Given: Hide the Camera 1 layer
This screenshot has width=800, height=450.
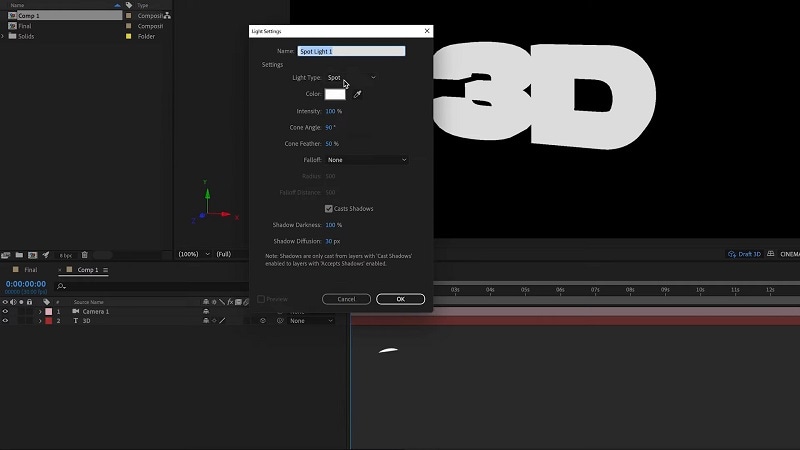Looking at the screenshot, I should click(5, 312).
